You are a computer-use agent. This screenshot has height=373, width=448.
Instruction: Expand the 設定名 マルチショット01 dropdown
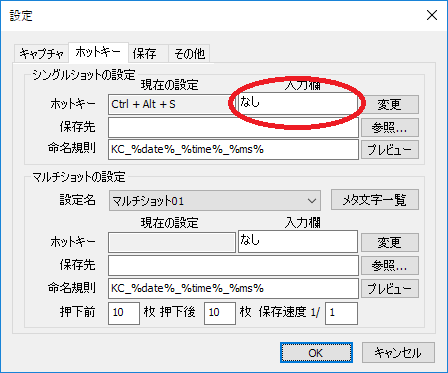click(215, 201)
